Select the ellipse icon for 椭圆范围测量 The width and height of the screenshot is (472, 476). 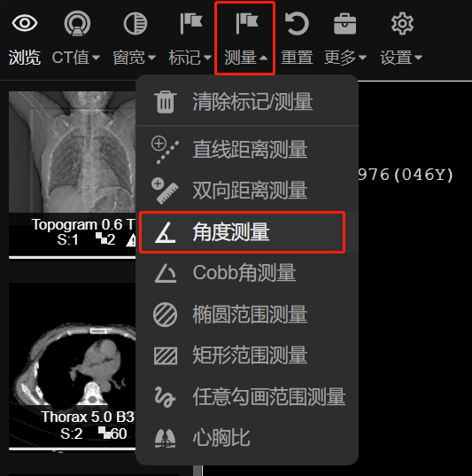point(165,315)
